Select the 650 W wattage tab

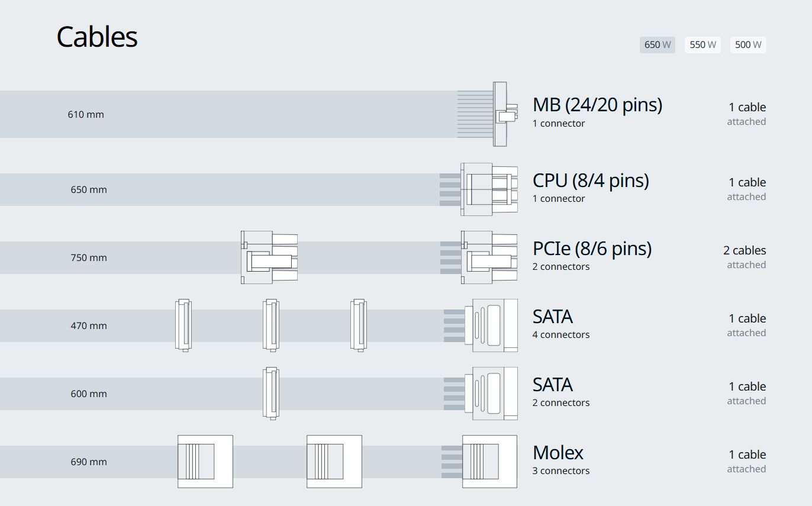(657, 45)
